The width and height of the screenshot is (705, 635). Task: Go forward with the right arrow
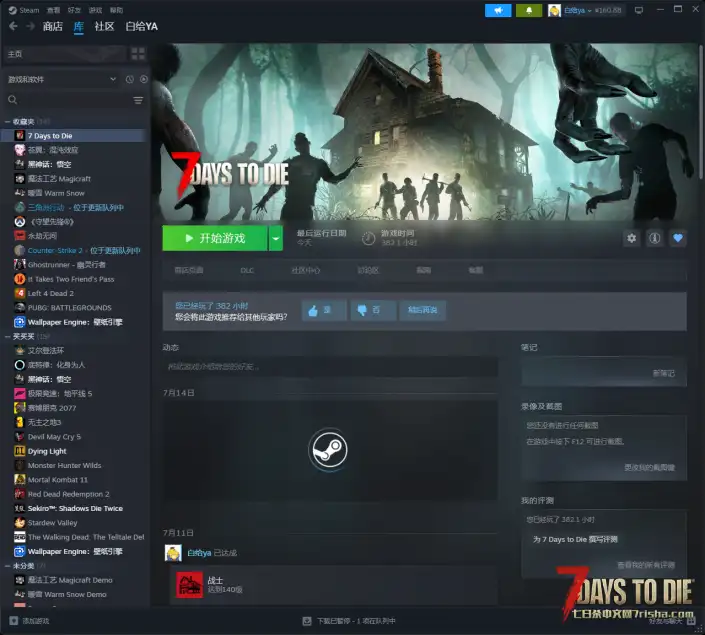30,27
